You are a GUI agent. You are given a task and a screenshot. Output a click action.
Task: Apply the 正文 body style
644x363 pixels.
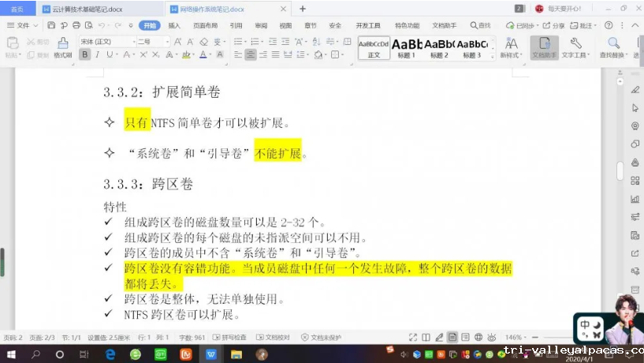coord(374,48)
